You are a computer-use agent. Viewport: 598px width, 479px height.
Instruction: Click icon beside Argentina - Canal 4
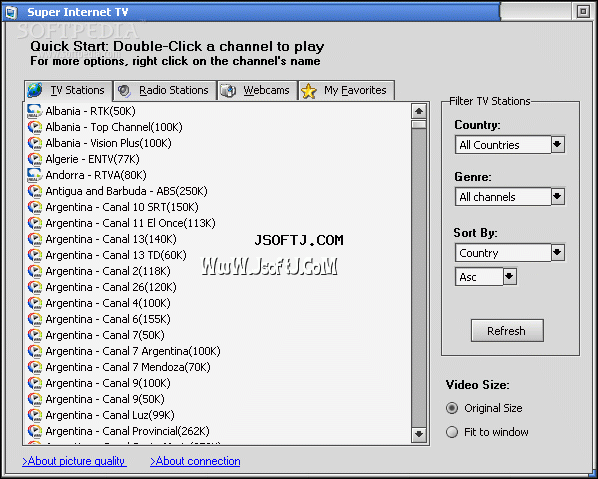pyautogui.click(x=35, y=303)
